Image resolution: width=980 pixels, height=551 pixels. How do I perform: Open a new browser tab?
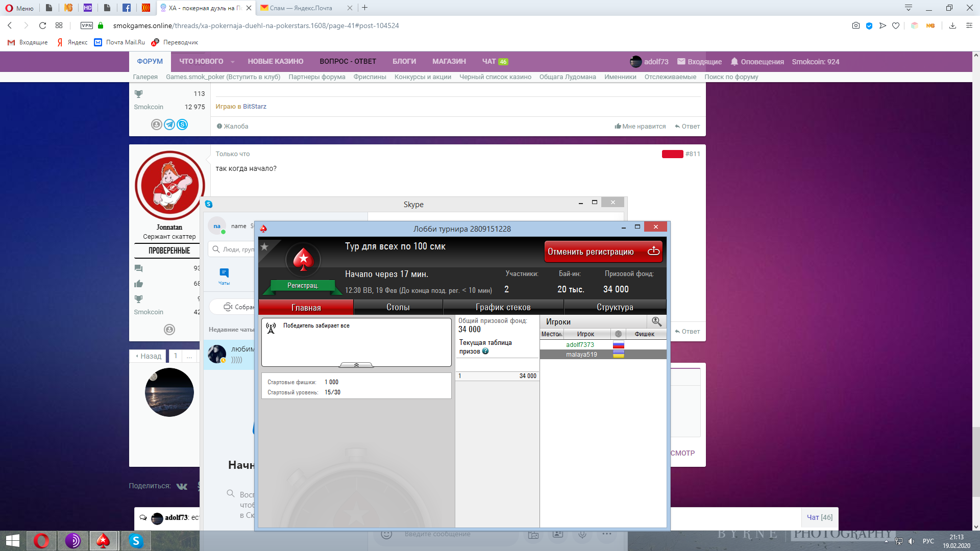[364, 8]
